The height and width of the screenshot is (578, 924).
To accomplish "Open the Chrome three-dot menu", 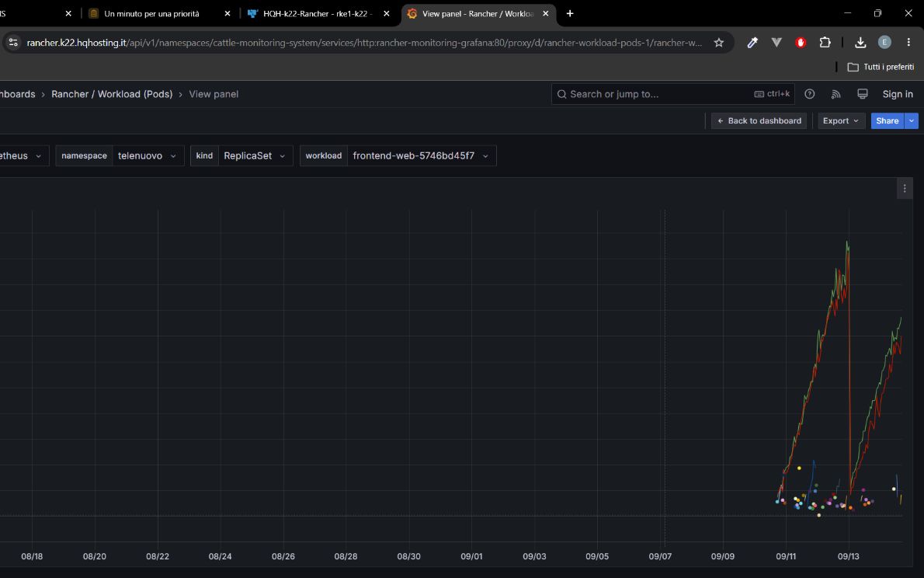I will 908,43.
